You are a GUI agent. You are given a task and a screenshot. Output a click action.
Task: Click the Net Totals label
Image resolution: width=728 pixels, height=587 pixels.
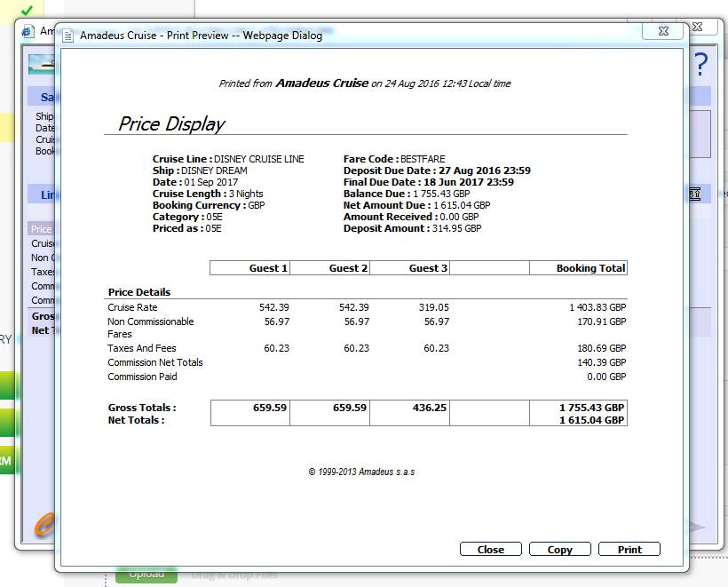click(x=136, y=420)
